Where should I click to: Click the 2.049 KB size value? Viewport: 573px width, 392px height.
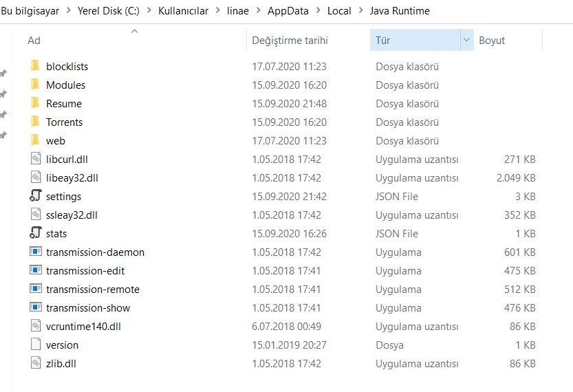[516, 178]
